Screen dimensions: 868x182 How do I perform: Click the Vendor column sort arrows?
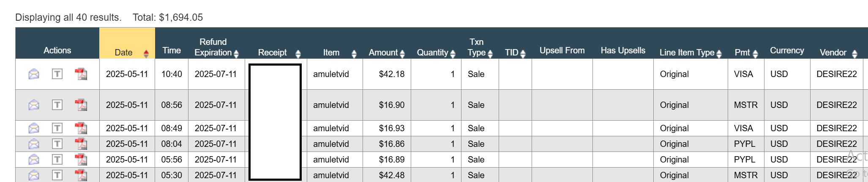point(854,53)
